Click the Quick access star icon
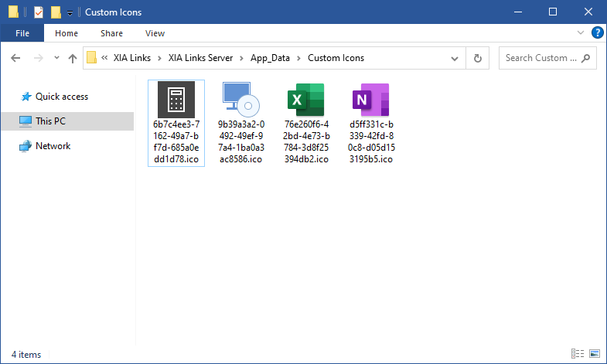 tap(26, 97)
